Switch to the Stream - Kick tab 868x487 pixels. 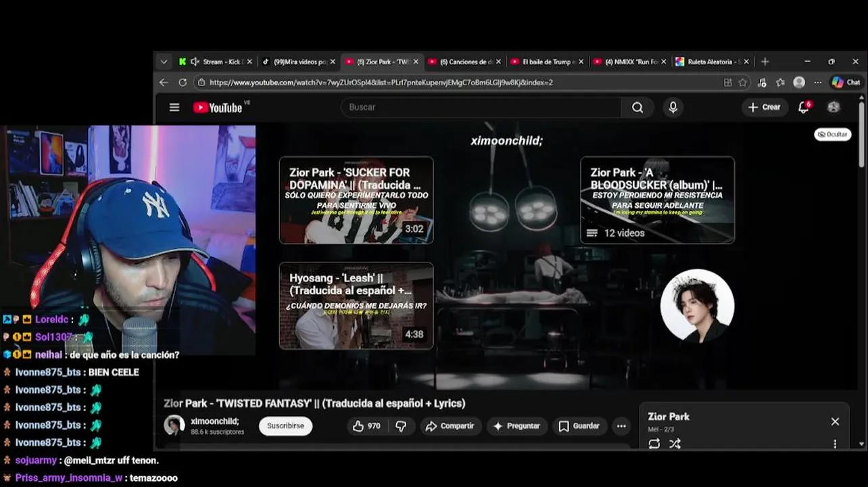pos(216,62)
